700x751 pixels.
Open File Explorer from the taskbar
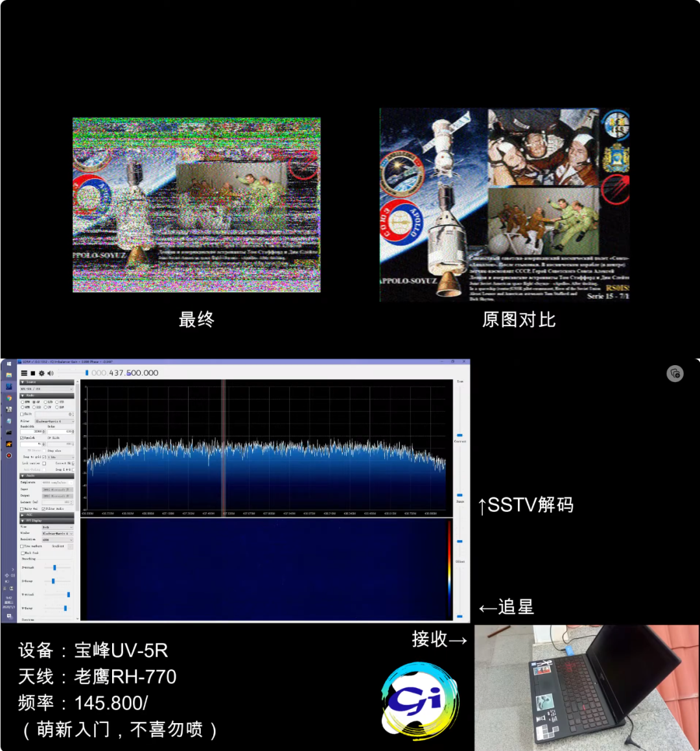click(9, 375)
